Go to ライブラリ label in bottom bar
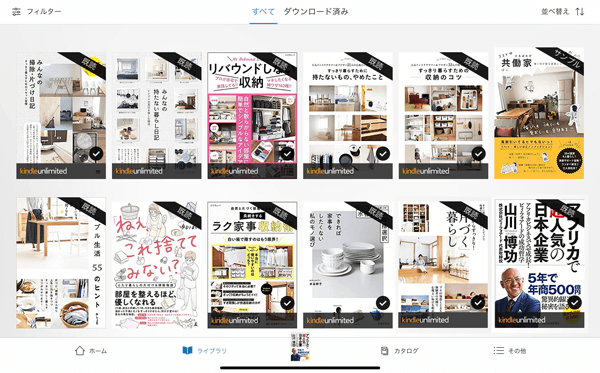The height and width of the screenshot is (373, 600). click(212, 351)
